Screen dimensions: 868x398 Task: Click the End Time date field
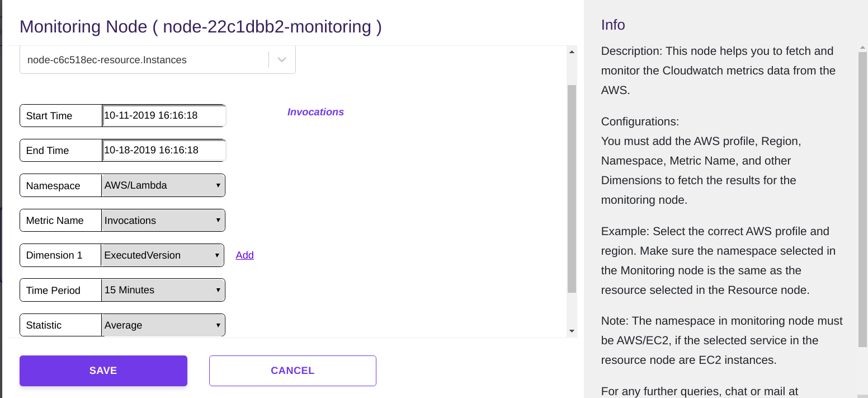(164, 150)
